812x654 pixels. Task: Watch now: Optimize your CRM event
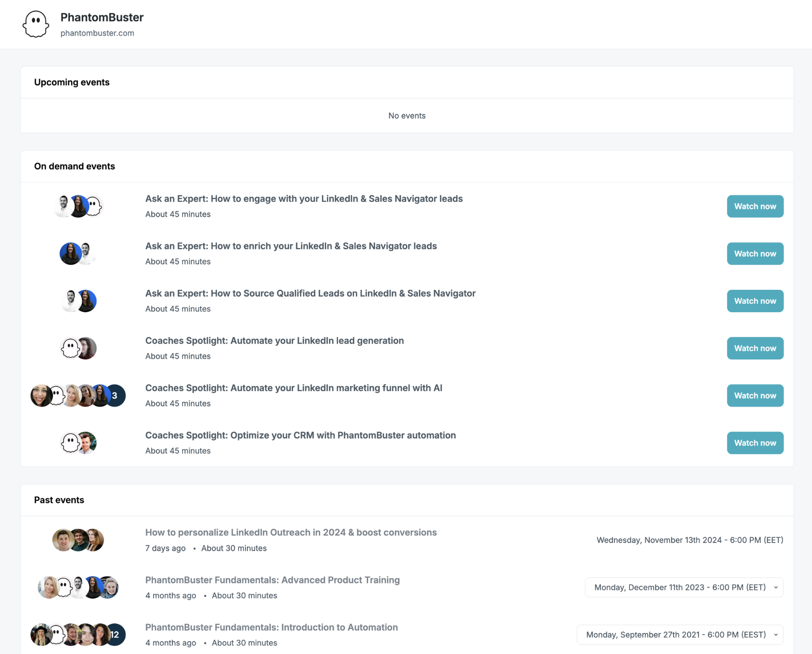pos(755,443)
